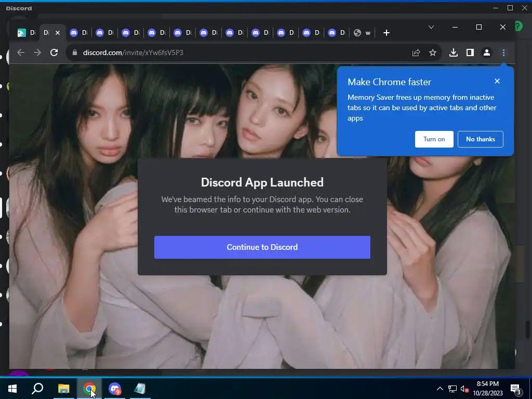Go back with the browser back arrow
Viewport: 532px width, 399px height.
[x=21, y=52]
